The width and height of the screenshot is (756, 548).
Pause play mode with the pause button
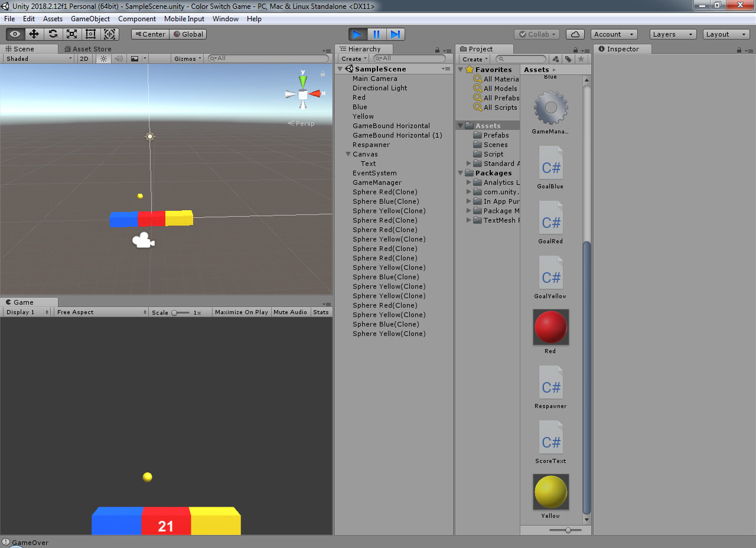click(x=376, y=34)
